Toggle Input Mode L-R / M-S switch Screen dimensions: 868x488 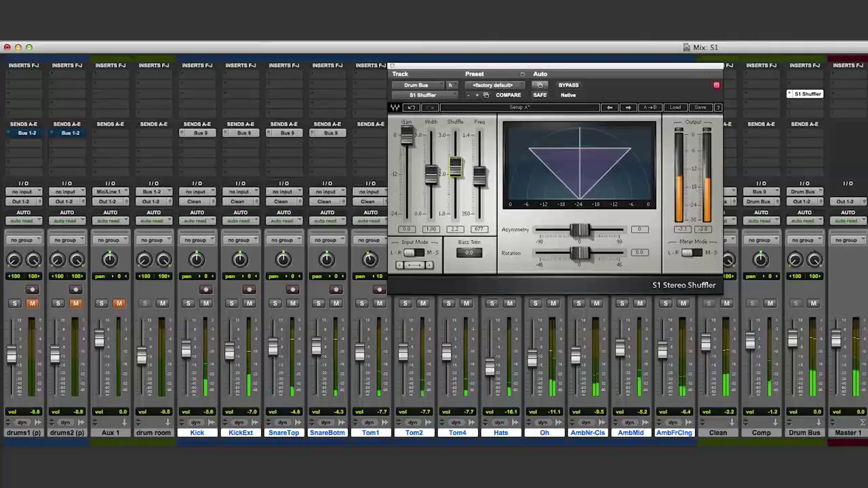414,253
